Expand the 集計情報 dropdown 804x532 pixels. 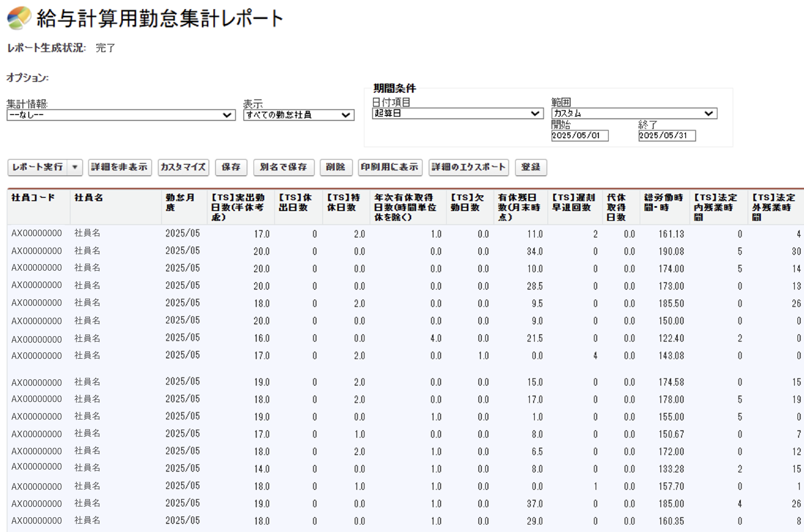tap(121, 115)
